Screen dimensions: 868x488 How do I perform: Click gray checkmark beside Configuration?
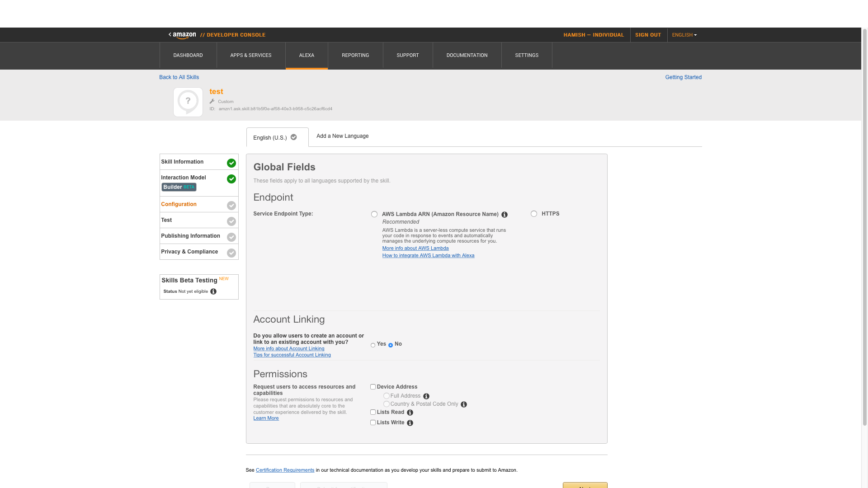pos(231,206)
